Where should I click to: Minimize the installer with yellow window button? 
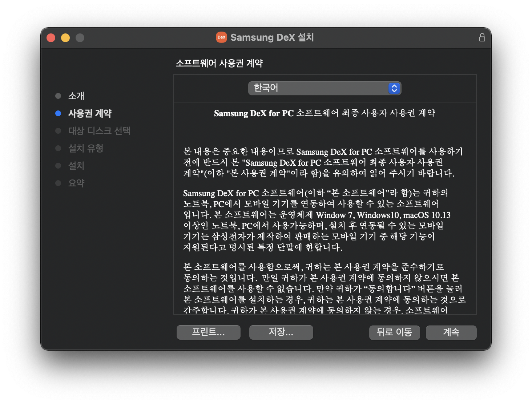(65, 38)
